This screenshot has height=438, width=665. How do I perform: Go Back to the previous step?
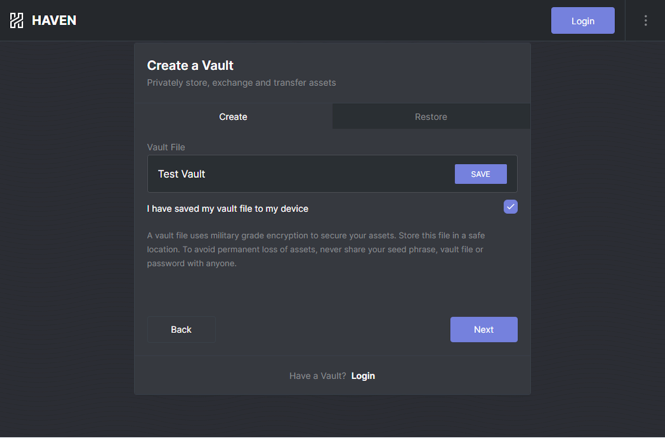pos(181,329)
